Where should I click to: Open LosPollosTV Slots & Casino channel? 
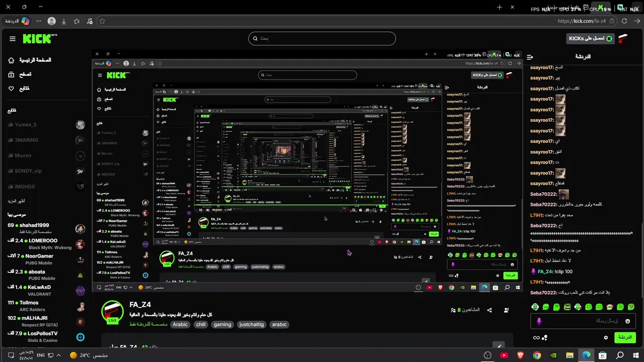46,337
